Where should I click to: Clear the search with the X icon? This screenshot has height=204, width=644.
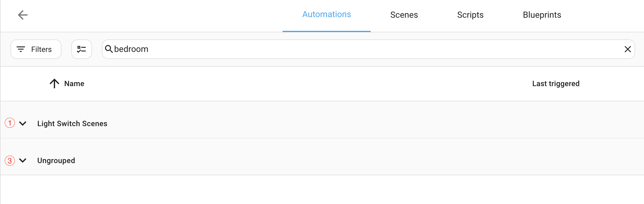[x=628, y=49]
